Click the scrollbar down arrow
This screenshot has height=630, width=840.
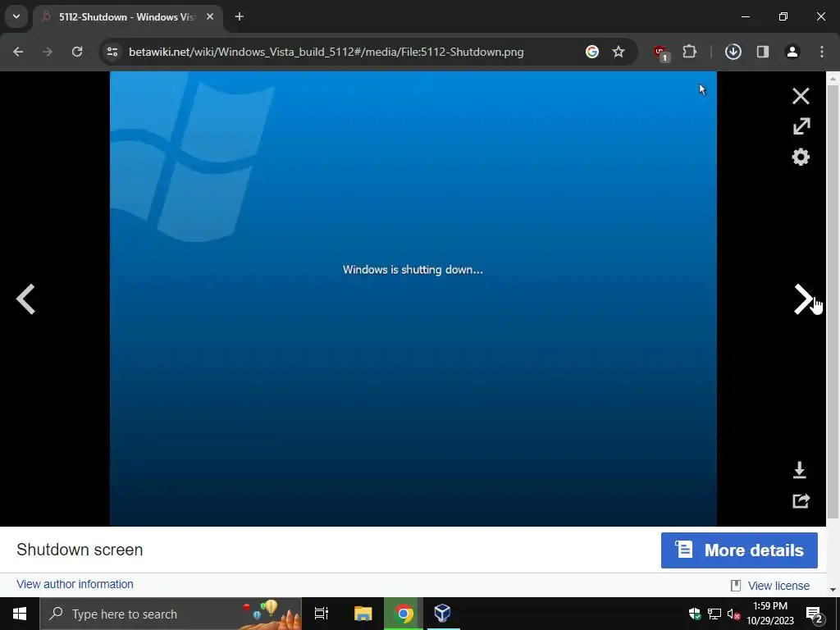click(833, 589)
